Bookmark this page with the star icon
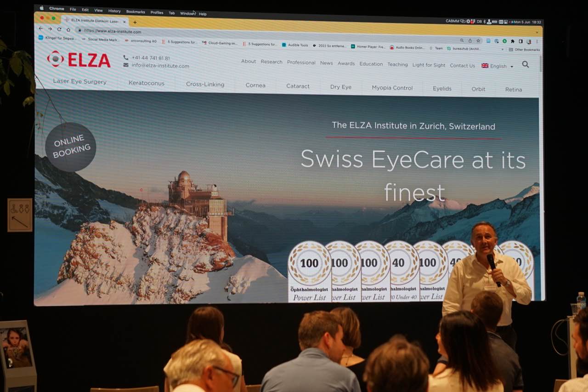 coord(478,41)
